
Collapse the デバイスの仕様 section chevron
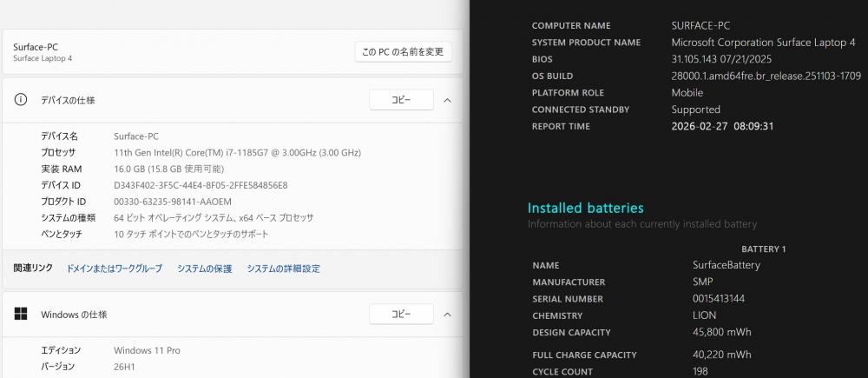(447, 100)
